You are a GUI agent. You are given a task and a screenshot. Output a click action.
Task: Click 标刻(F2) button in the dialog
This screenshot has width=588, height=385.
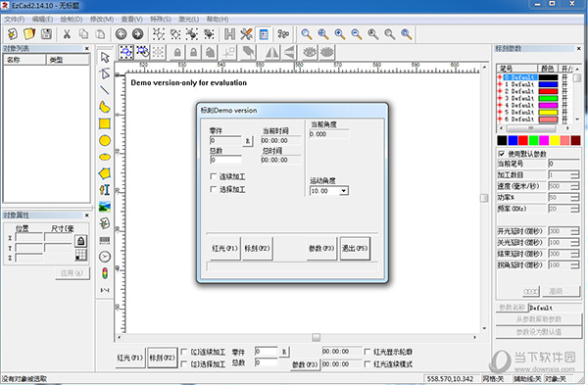click(257, 248)
